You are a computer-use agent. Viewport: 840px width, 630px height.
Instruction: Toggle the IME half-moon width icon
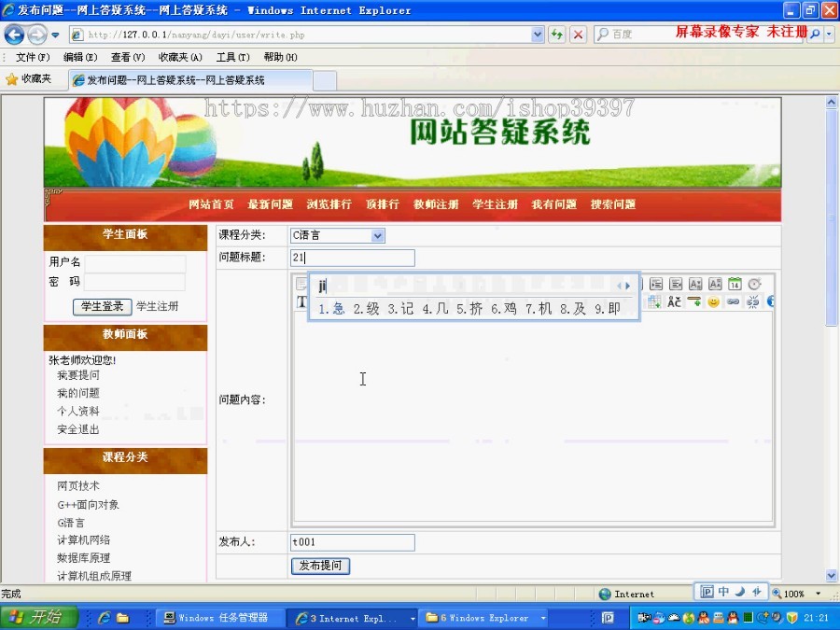pos(740,592)
